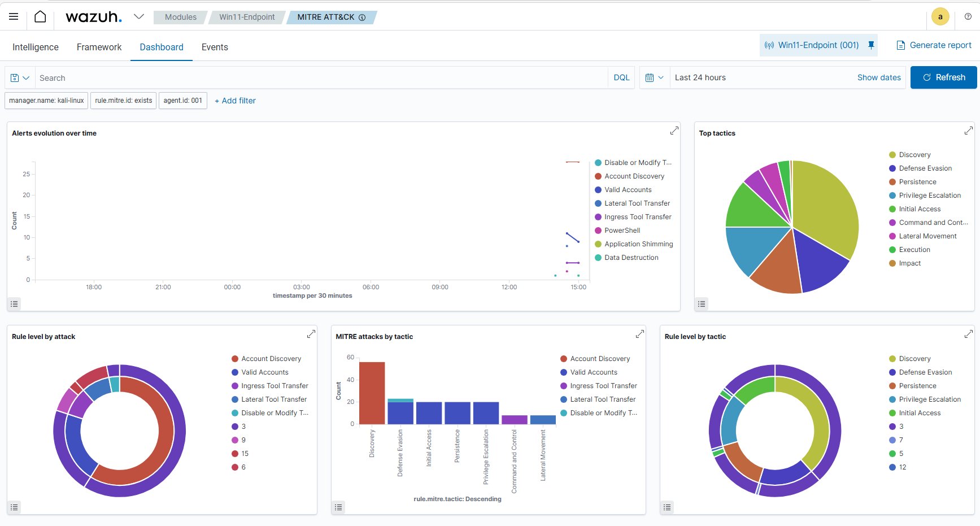Switch to the Events tab
This screenshot has height=526, width=980.
215,47
